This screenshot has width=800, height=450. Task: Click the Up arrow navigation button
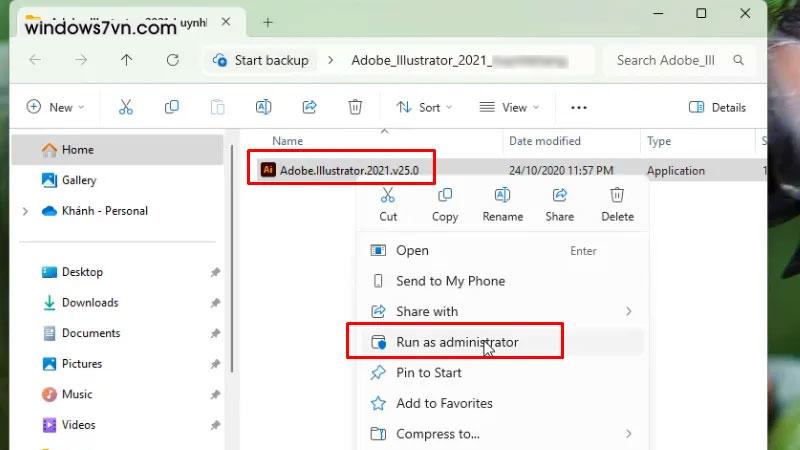pos(126,60)
